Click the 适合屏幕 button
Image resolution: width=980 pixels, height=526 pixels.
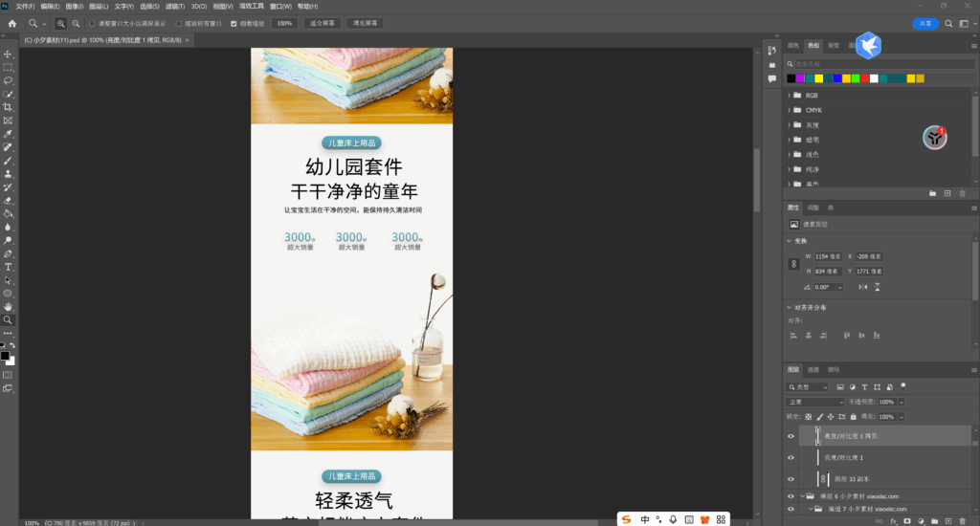[x=323, y=24]
